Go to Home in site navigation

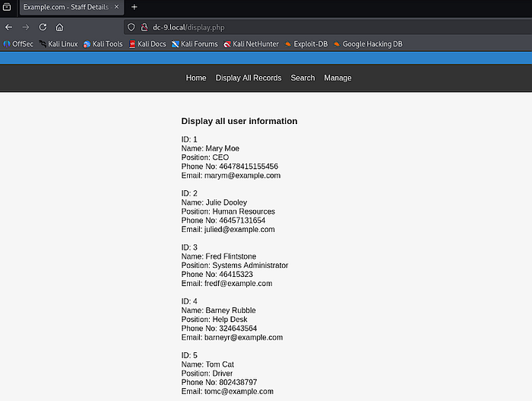[196, 78]
